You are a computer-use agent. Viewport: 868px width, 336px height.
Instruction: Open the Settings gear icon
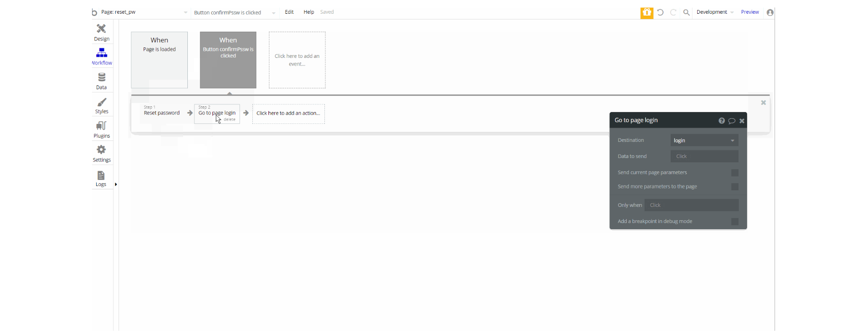pyautogui.click(x=102, y=149)
